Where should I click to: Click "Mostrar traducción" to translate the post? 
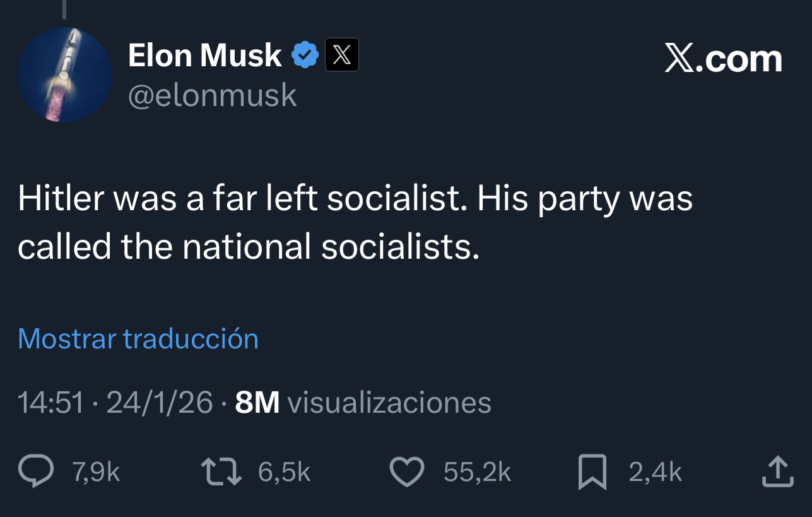point(138,338)
